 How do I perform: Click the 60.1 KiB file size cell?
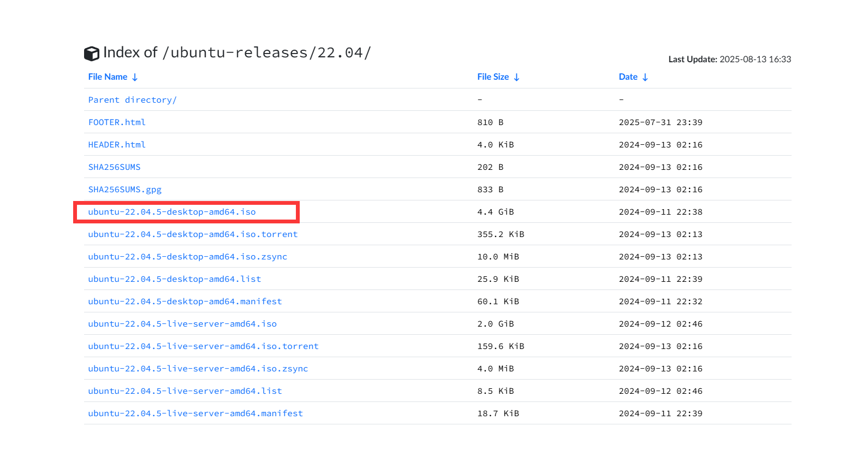pyautogui.click(x=498, y=301)
